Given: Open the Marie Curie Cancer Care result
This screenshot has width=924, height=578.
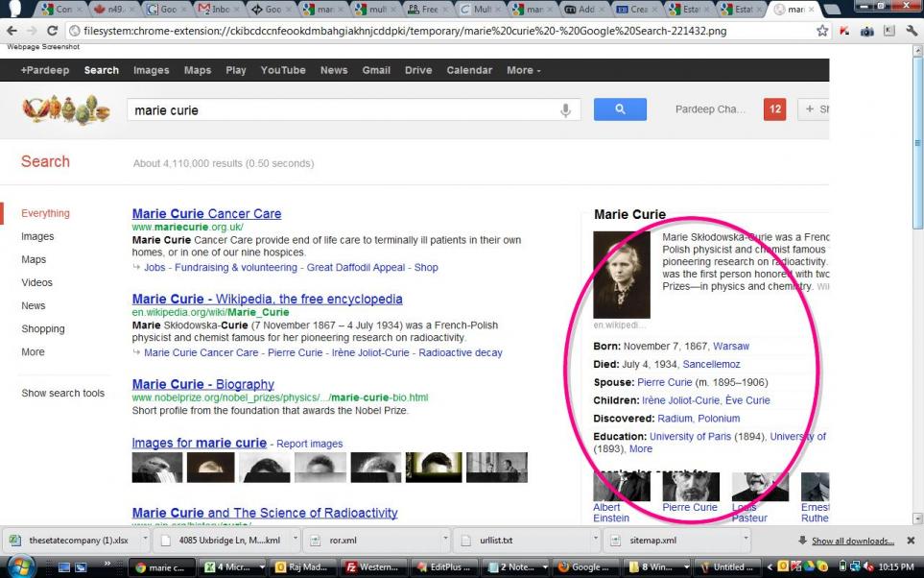Looking at the screenshot, I should click(x=207, y=213).
